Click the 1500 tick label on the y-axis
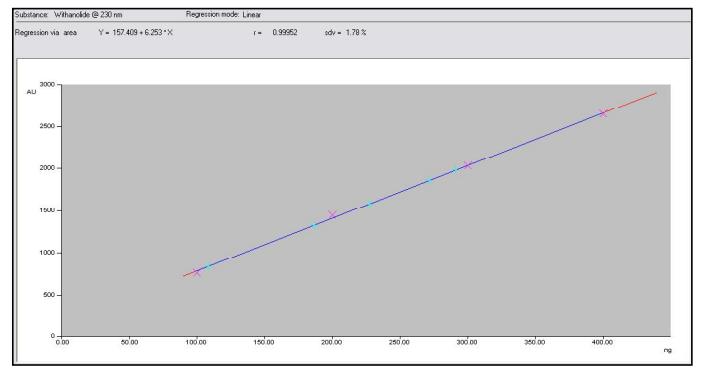 (47, 210)
